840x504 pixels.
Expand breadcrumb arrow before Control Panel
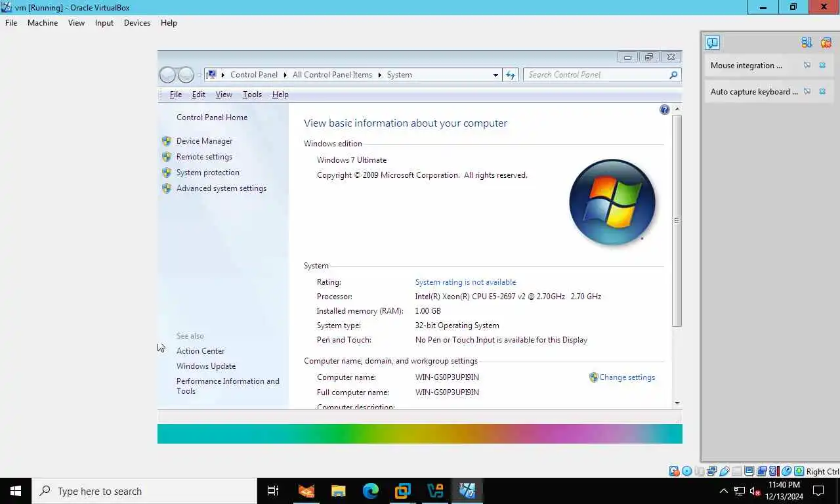[x=223, y=75]
